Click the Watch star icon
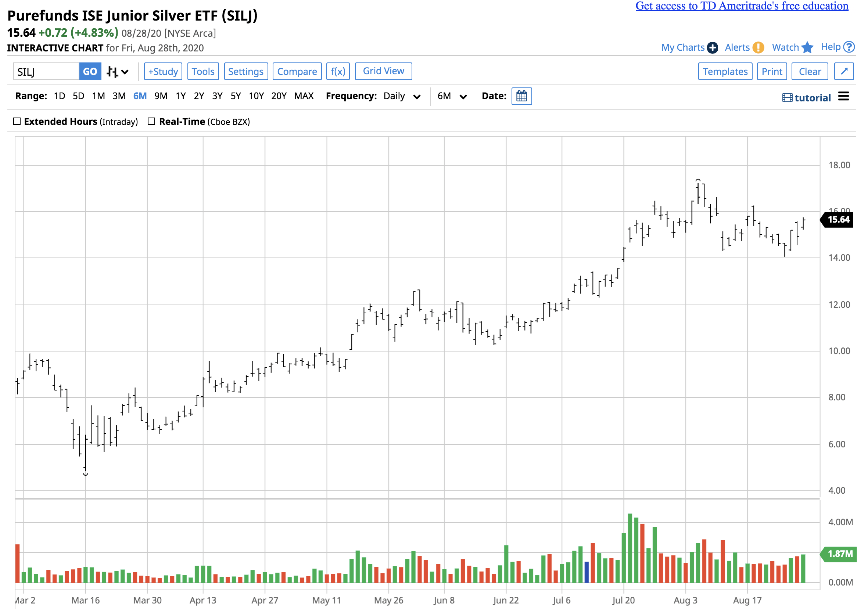The image size is (868, 609). pos(807,48)
